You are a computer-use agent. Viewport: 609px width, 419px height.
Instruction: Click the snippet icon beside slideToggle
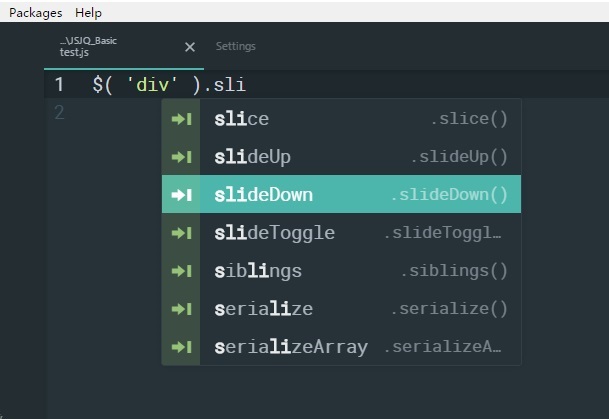pyautogui.click(x=181, y=233)
